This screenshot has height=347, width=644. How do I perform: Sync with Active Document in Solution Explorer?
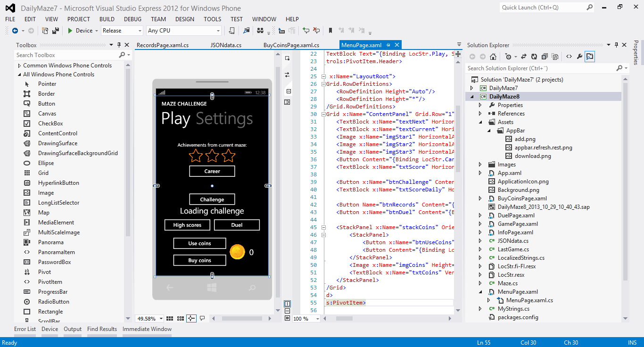tap(524, 57)
